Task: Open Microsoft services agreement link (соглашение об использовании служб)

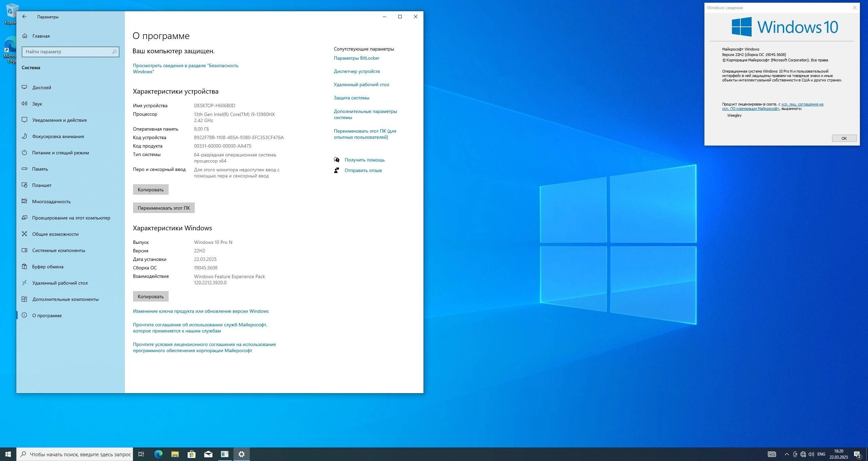Action: [x=200, y=328]
